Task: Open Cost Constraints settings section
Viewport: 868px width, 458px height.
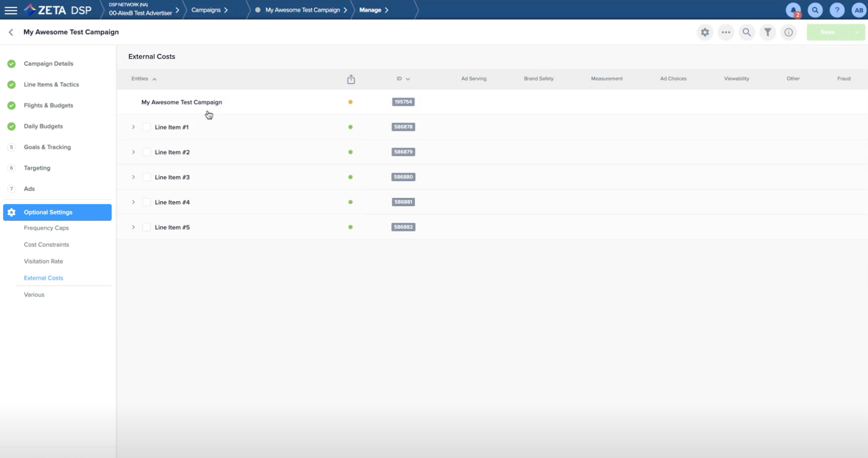Action: (46, 244)
